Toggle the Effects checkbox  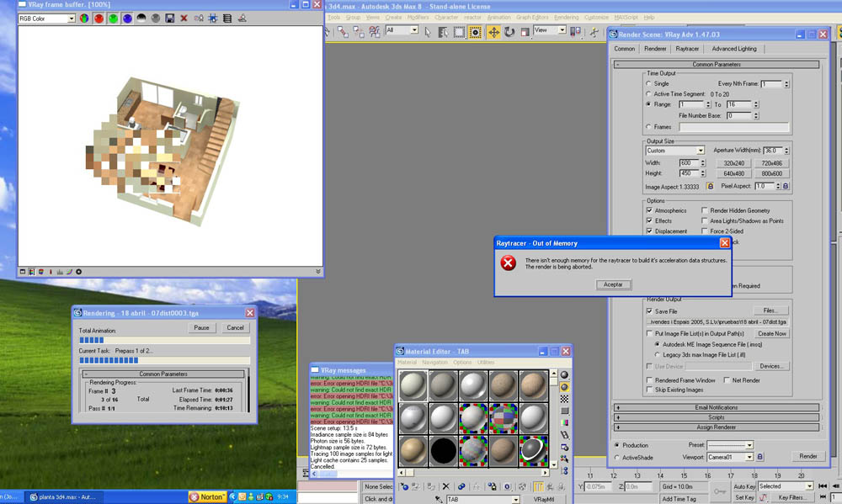coord(649,220)
